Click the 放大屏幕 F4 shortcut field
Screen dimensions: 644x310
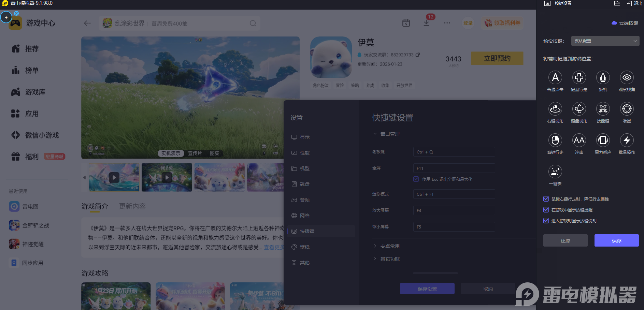coord(454,210)
